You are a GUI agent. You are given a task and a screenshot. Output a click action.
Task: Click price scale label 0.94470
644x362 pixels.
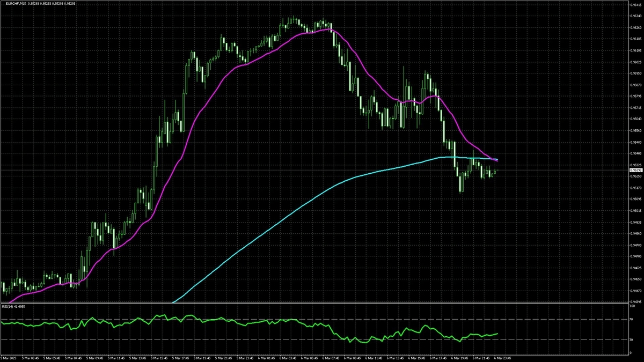pos(636,291)
